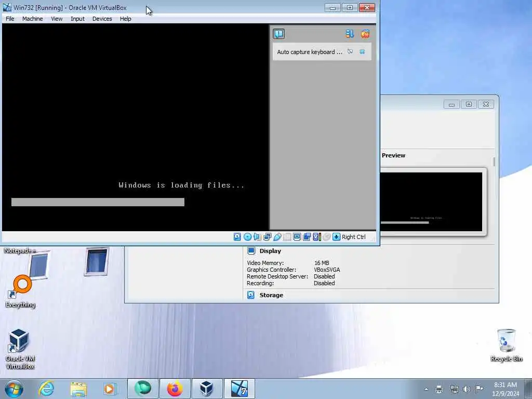Screen dimensions: 532x399
Task: Click the delete finished notifications icon
Action: (x=365, y=34)
